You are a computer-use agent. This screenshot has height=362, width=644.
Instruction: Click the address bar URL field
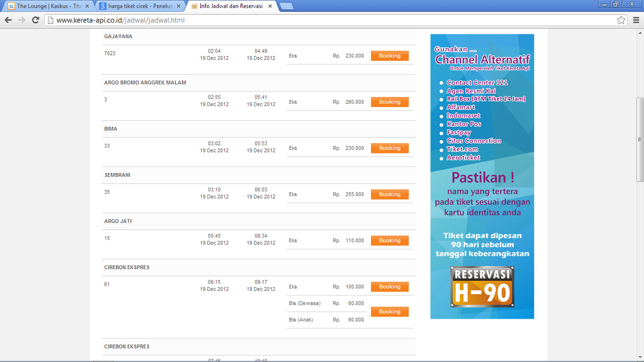[x=327, y=20]
